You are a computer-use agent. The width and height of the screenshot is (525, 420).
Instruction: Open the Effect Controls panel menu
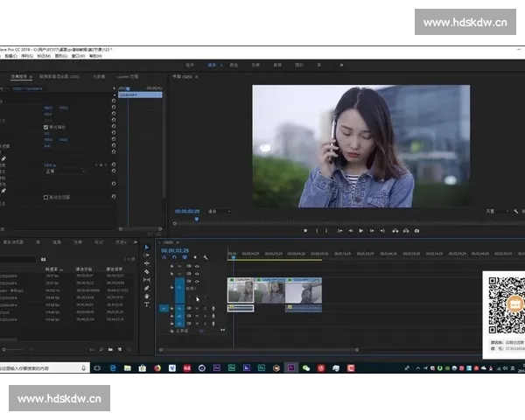click(31, 77)
